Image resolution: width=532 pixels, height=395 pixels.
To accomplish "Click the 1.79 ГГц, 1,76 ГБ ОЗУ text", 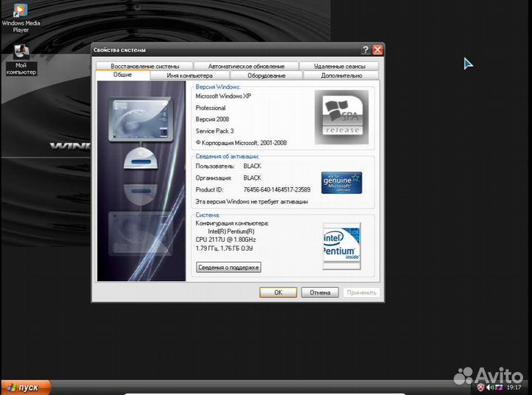I will [224, 249].
